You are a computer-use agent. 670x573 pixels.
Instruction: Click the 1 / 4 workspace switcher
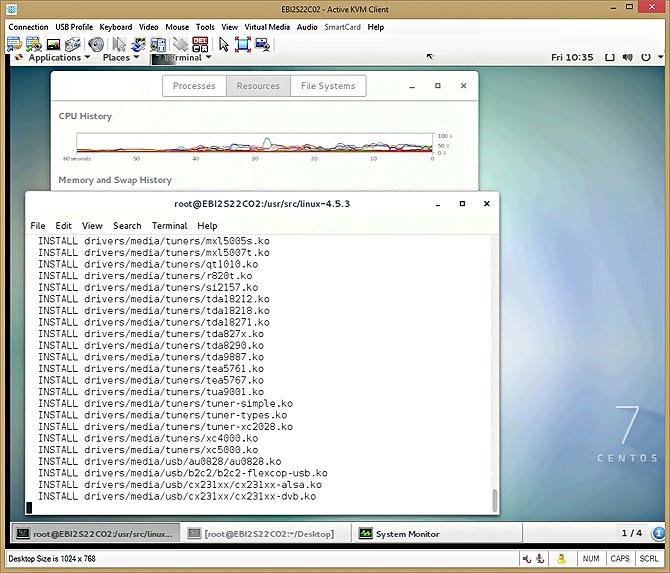click(x=632, y=533)
